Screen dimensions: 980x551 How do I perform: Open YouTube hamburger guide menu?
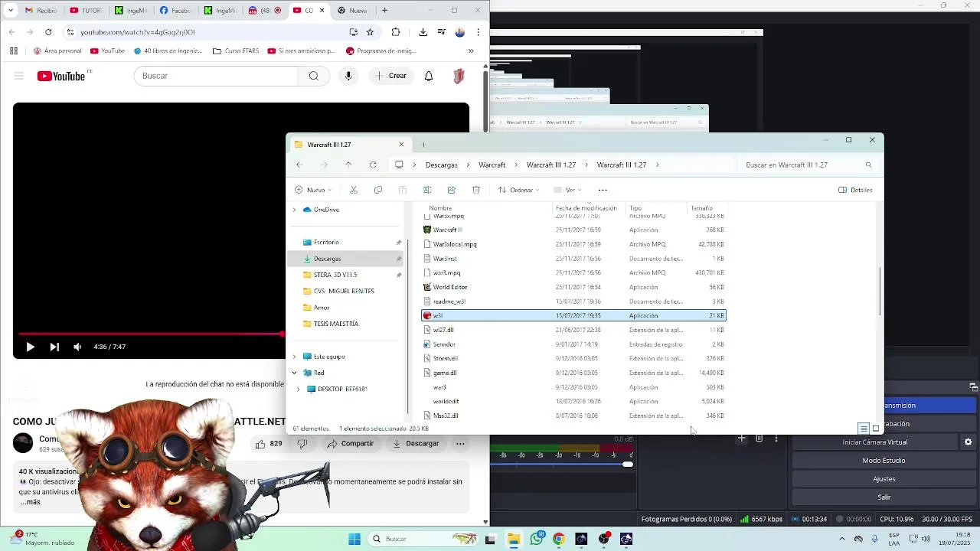tap(19, 76)
